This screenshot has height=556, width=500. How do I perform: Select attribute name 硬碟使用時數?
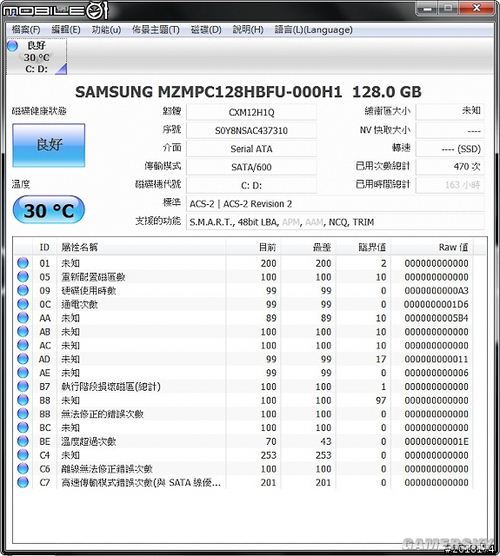(x=89, y=291)
